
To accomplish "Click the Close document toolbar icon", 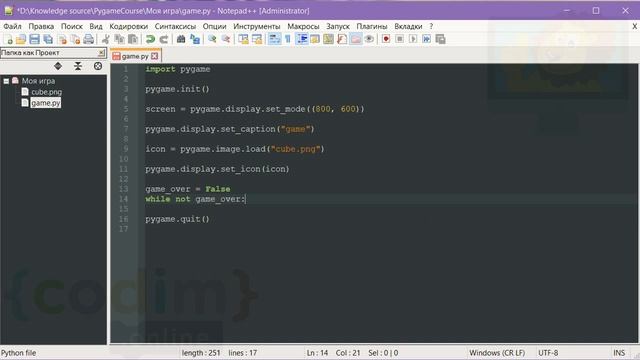I will 62,39.
